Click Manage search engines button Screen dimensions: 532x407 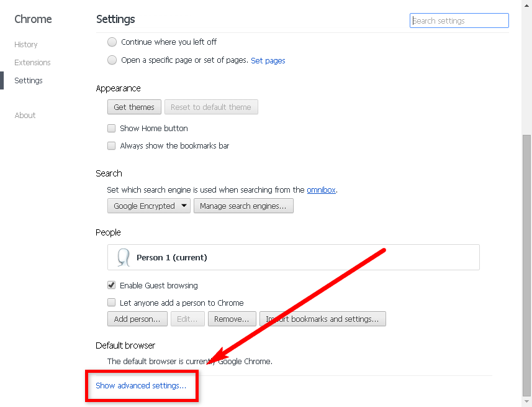243,206
